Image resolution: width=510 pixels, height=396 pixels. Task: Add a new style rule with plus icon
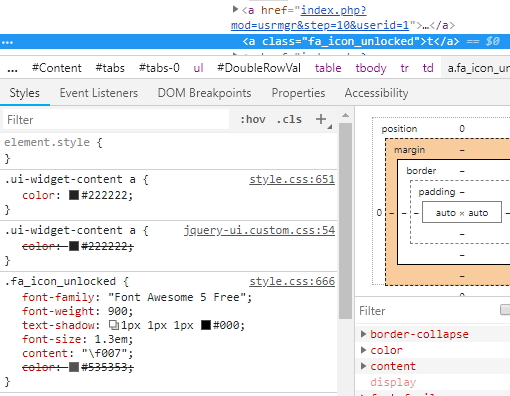[x=321, y=119]
